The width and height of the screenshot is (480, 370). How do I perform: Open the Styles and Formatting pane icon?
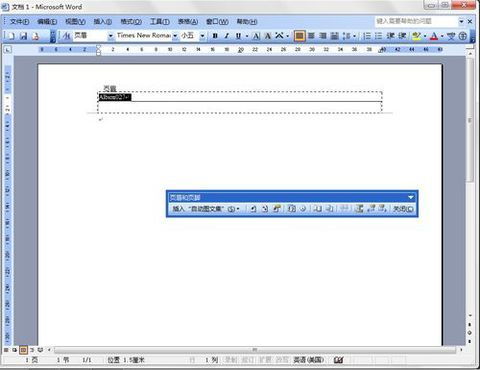point(66,36)
